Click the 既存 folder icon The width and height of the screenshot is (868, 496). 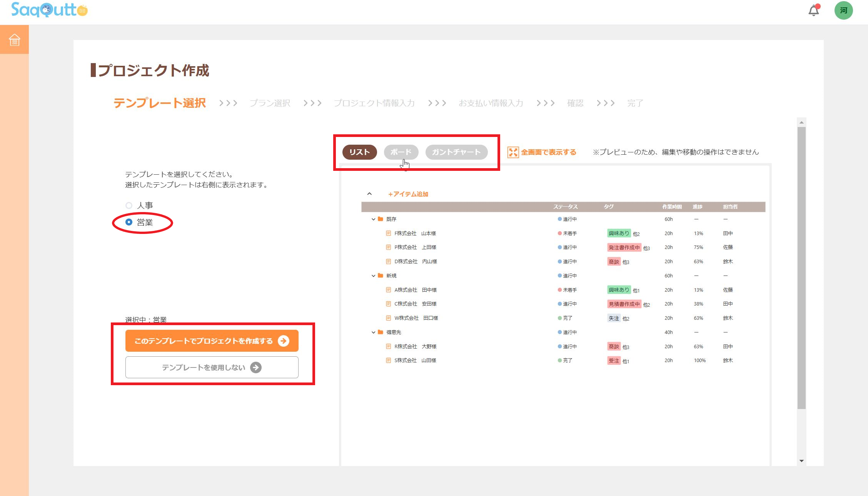[381, 219]
